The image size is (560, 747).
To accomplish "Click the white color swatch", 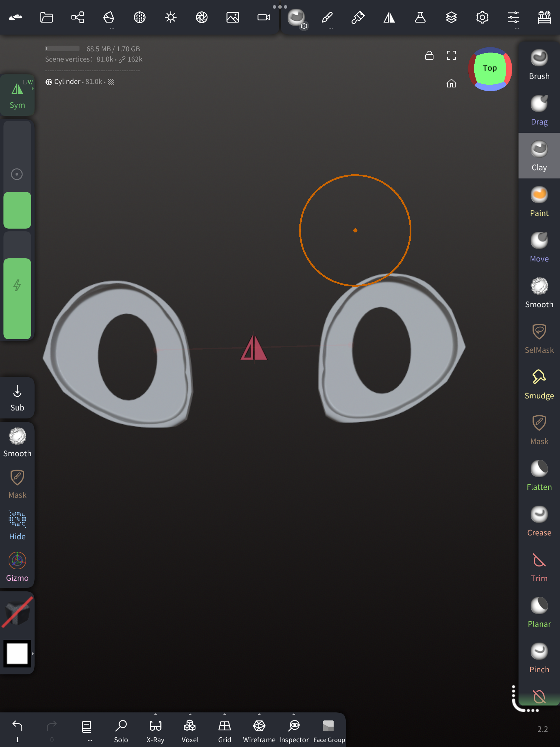I will [x=17, y=654].
